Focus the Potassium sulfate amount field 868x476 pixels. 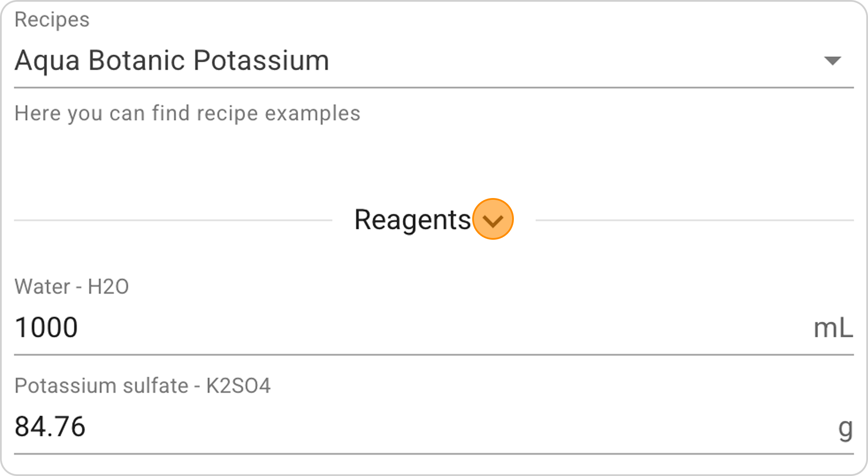[391, 426]
